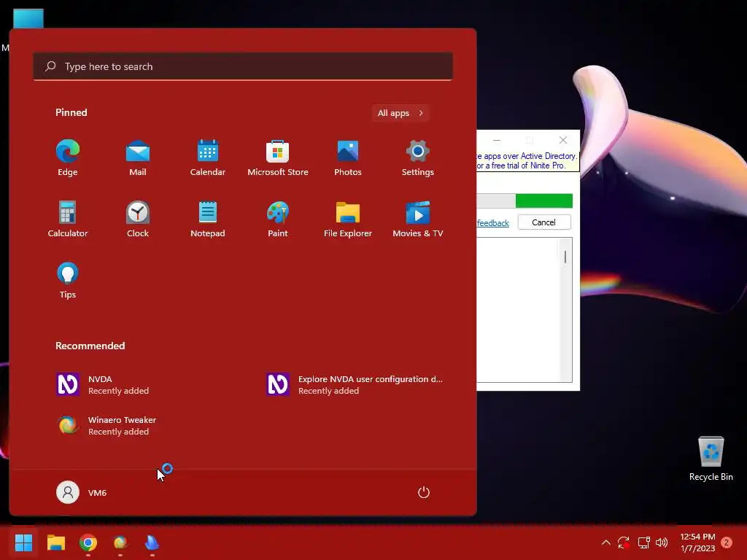Launch the Clock app
This screenshot has height=560, width=747.
click(138, 219)
